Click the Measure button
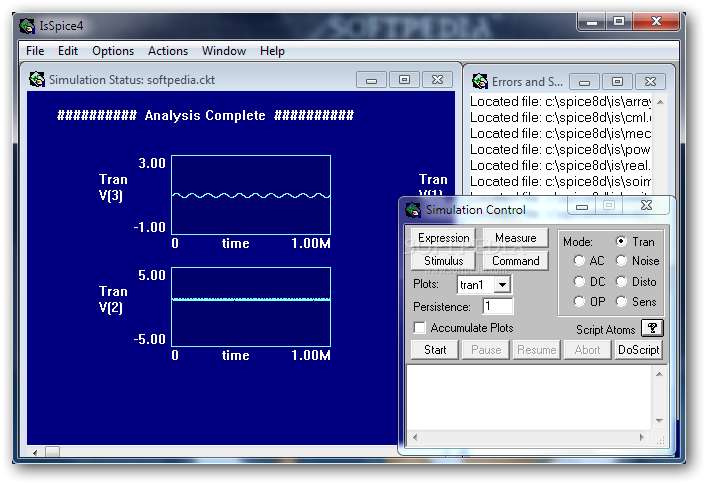 [x=516, y=238]
